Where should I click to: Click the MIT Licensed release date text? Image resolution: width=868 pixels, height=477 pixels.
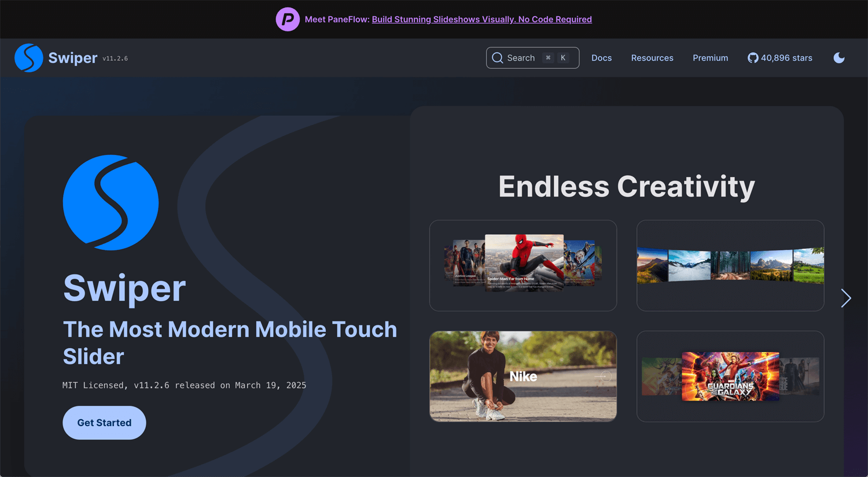185,385
